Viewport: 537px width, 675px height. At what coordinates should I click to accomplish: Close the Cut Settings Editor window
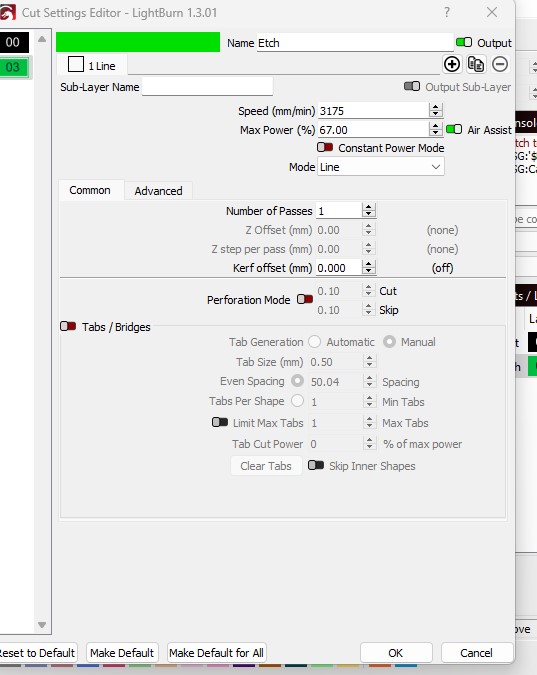pyautogui.click(x=492, y=12)
